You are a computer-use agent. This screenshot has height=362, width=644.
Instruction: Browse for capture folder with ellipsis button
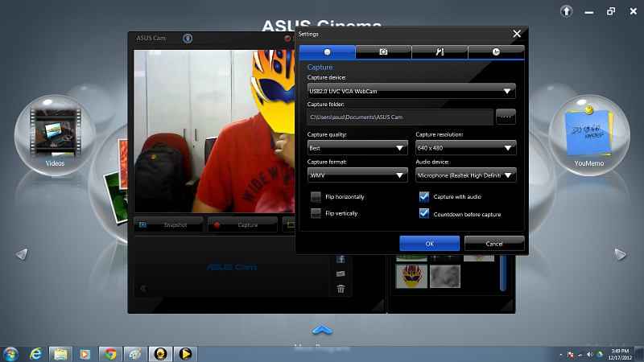pyautogui.click(x=506, y=117)
